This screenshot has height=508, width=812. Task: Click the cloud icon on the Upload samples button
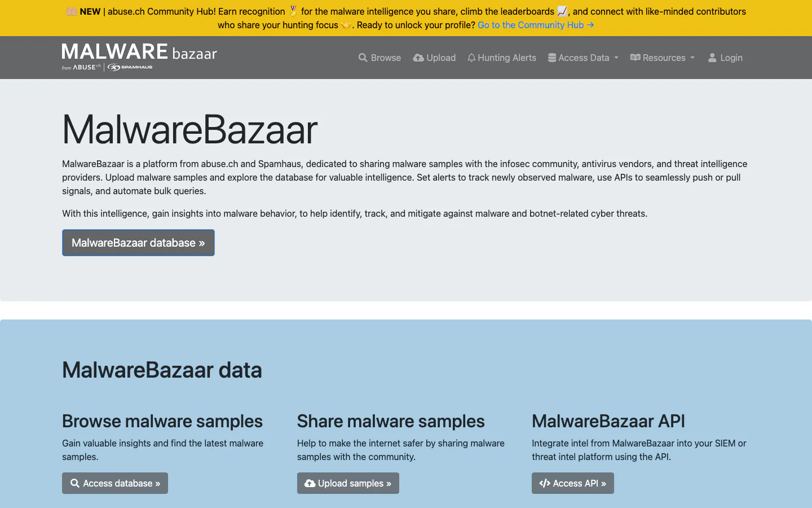(310, 483)
